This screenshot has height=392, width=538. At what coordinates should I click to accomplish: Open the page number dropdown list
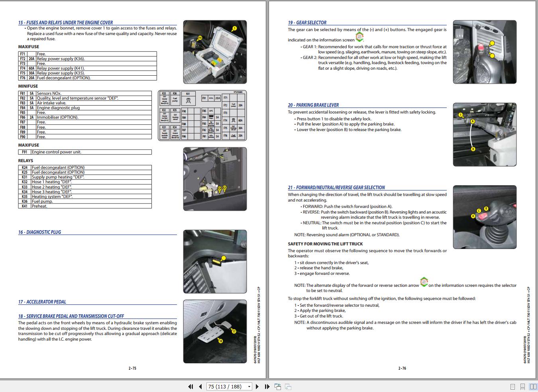[x=249, y=386]
